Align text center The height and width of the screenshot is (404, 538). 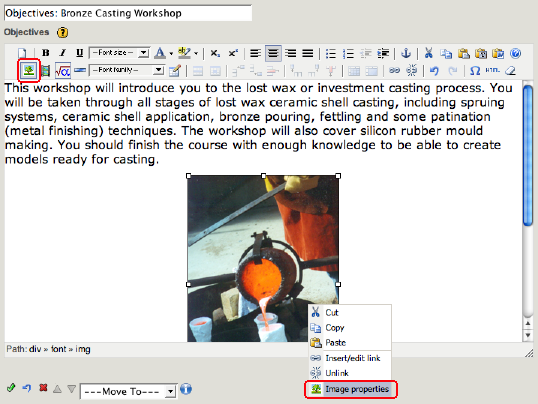(x=273, y=54)
